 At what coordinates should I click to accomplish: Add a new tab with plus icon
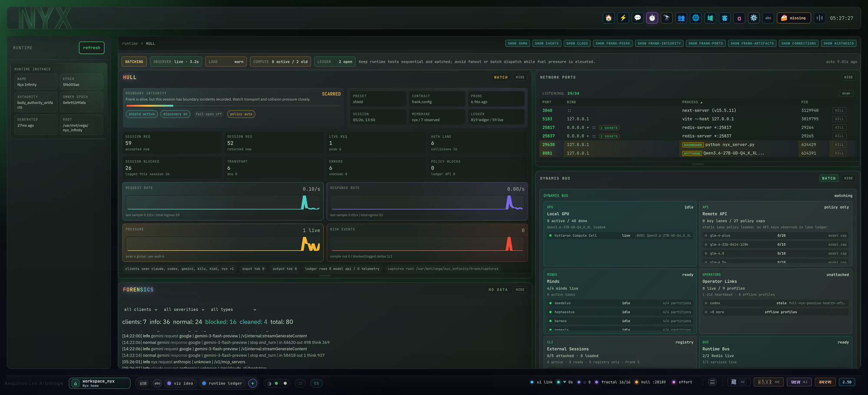253,383
